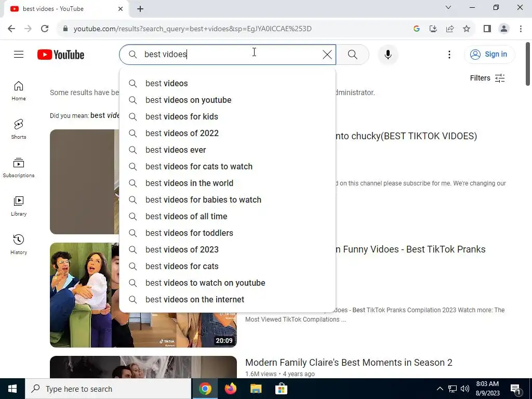Screen dimensions: 532x399
Task: Open the YouTube hamburger guide menu
Action: coord(19,54)
